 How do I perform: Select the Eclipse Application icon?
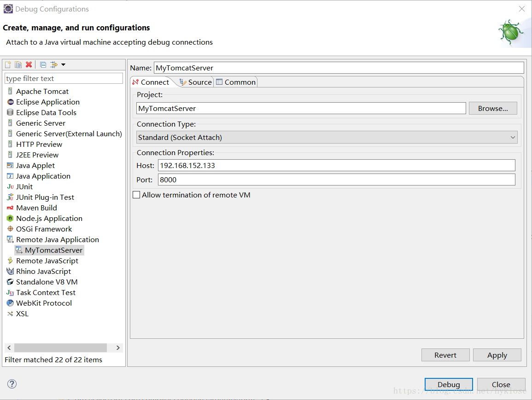coord(10,102)
